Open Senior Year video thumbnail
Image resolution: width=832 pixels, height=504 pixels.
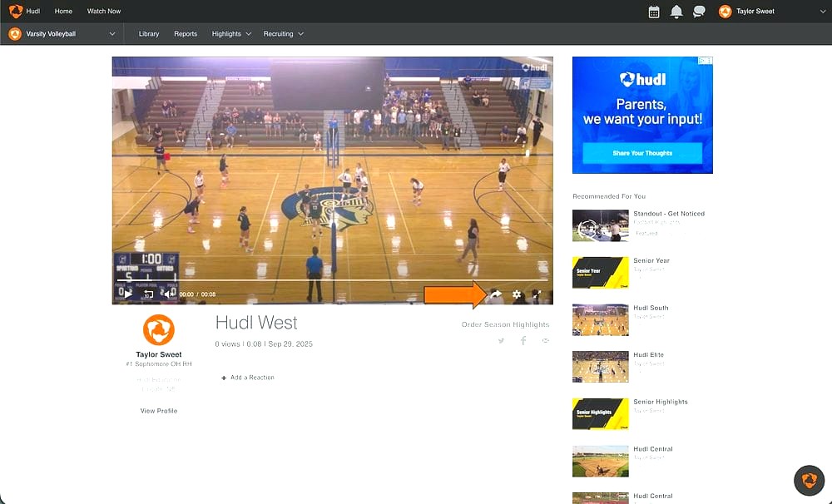pyautogui.click(x=600, y=273)
